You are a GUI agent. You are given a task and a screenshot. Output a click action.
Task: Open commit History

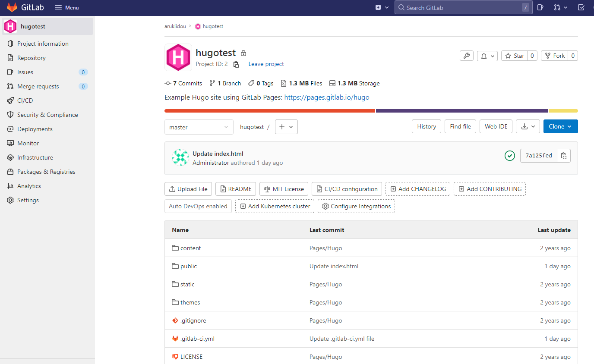(x=427, y=126)
